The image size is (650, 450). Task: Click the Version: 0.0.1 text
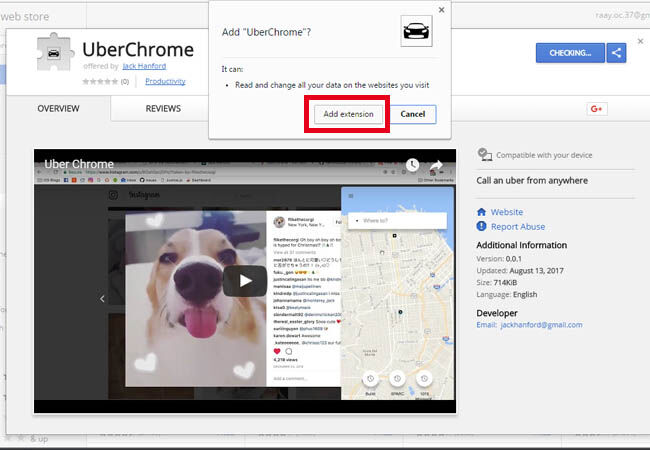pos(499,259)
